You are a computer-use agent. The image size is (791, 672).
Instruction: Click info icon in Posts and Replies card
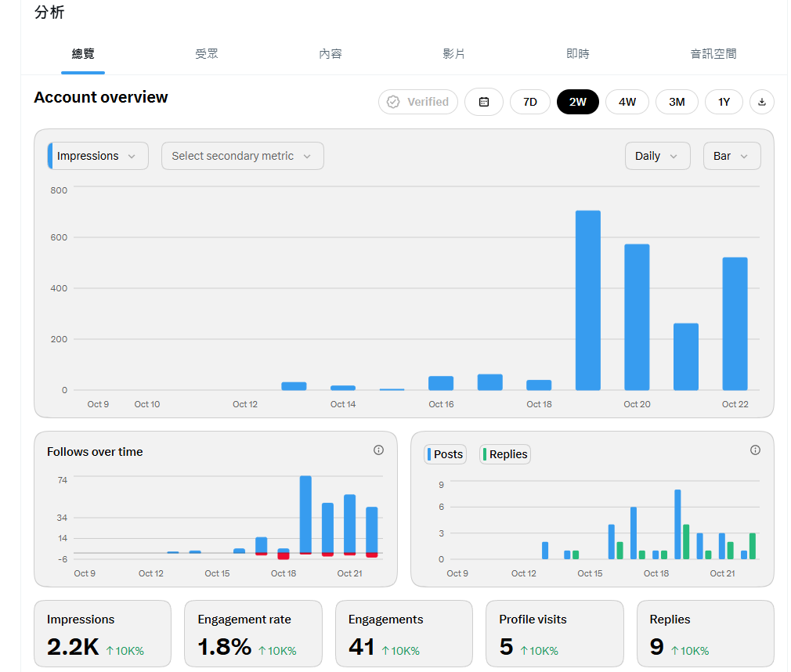point(755,450)
